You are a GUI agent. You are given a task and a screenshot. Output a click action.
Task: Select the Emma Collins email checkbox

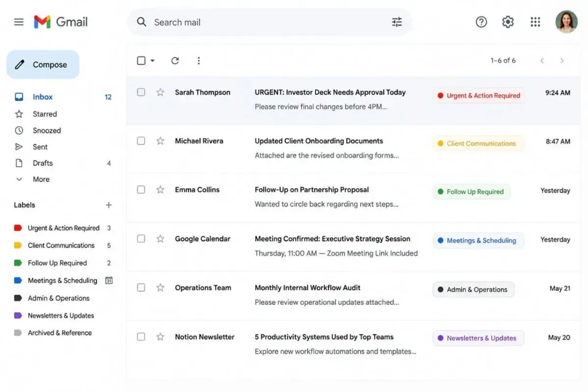141,190
